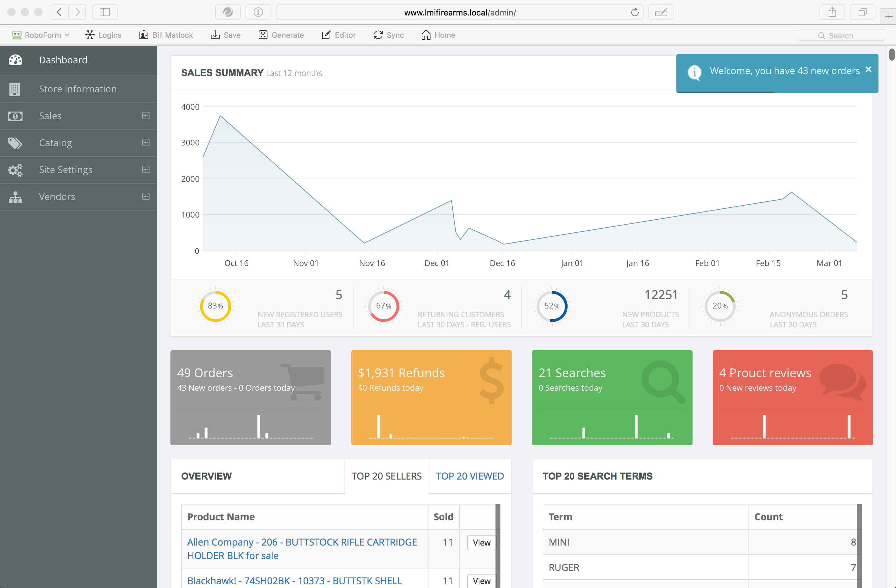Screen dimensions: 896x588
Task: Click the browser back arrow
Action: (x=60, y=12)
